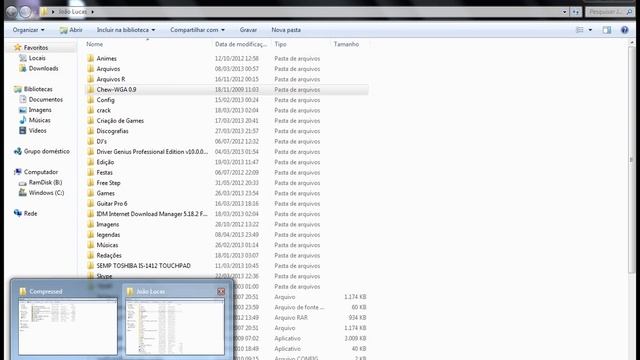This screenshot has height=360, width=640.
Task: Select the Chew-WGA 0.9 folder icon
Action: pos(91,89)
